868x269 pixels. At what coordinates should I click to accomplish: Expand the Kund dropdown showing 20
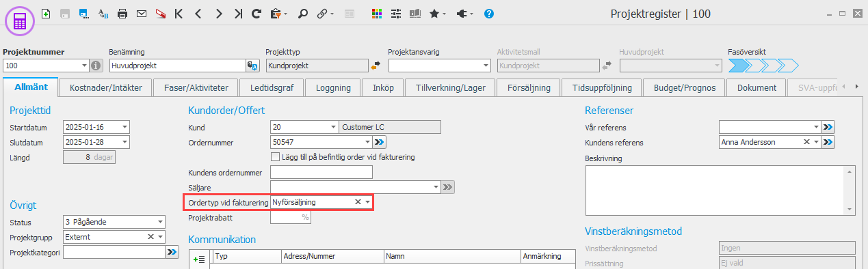333,127
